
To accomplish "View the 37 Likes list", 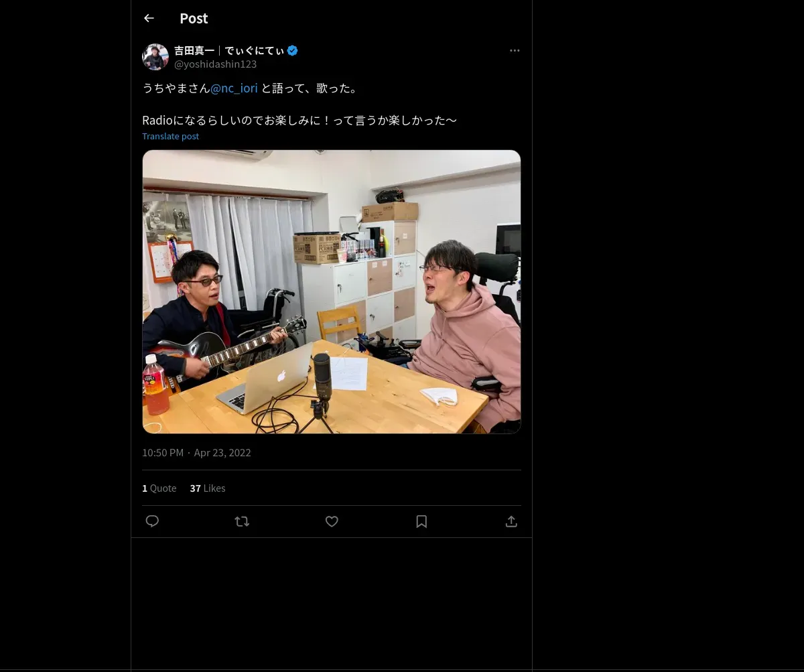I will tap(208, 488).
